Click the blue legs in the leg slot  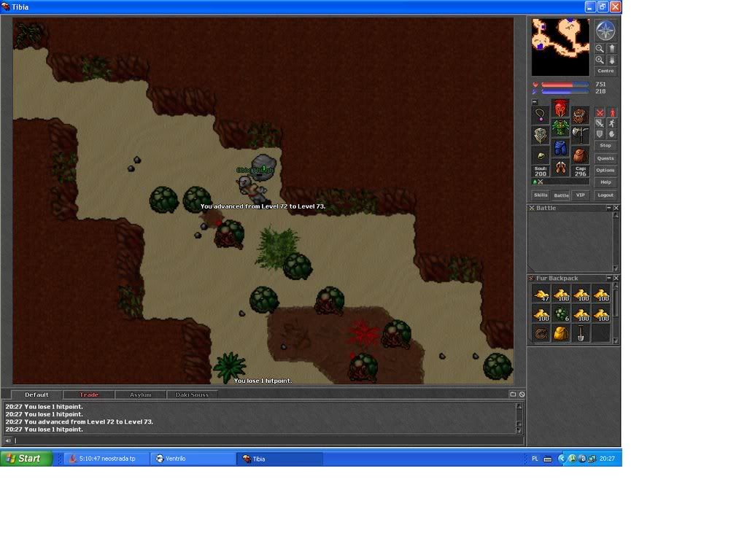pos(560,148)
